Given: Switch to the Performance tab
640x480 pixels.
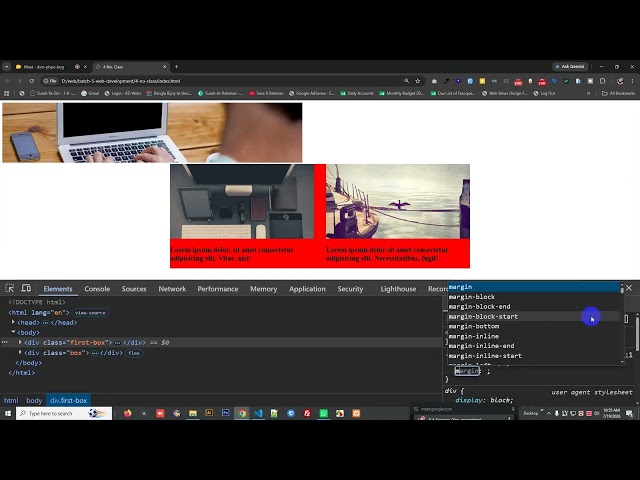Looking at the screenshot, I should (218, 289).
